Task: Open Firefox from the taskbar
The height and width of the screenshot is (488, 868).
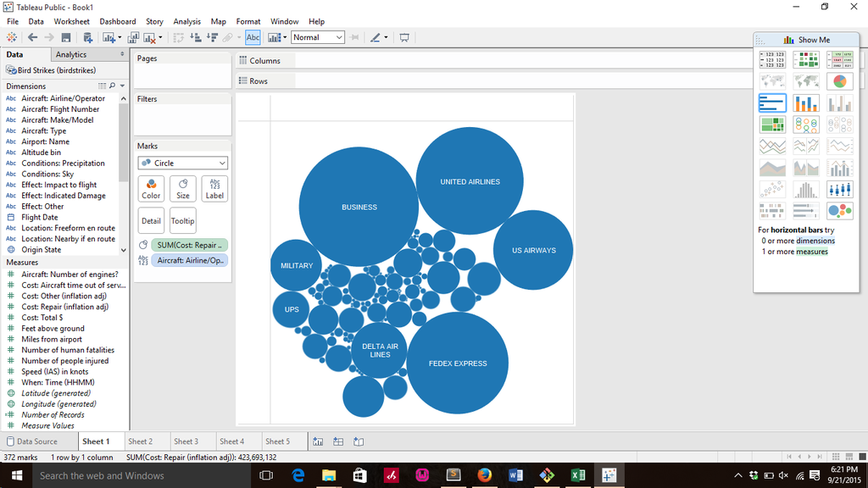Action: click(x=484, y=475)
